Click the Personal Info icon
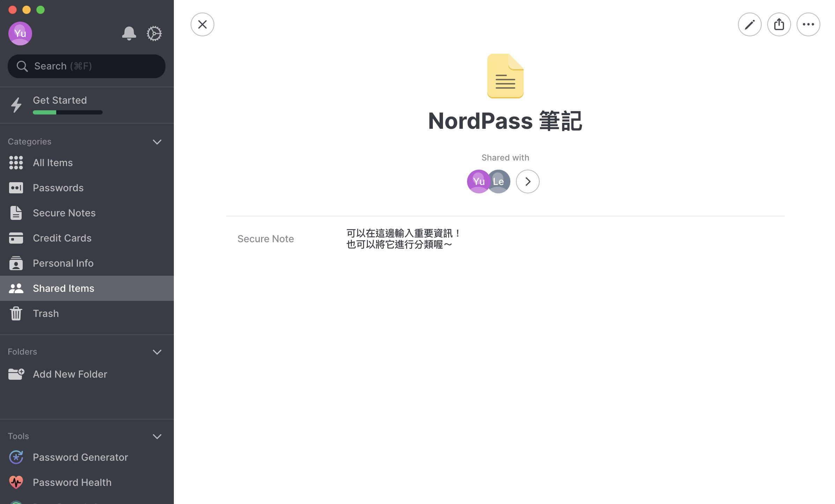This screenshot has height=504, width=835. 16,263
